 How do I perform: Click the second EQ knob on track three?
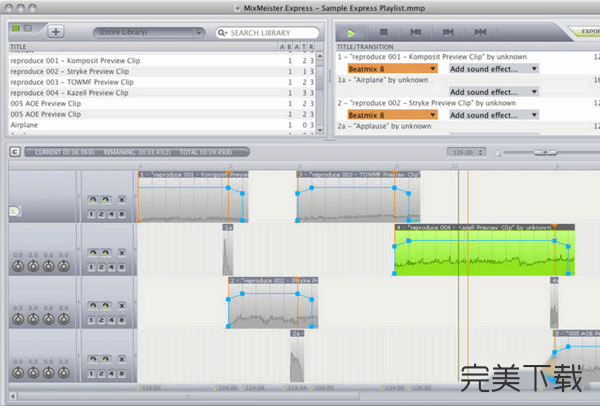click(x=33, y=319)
